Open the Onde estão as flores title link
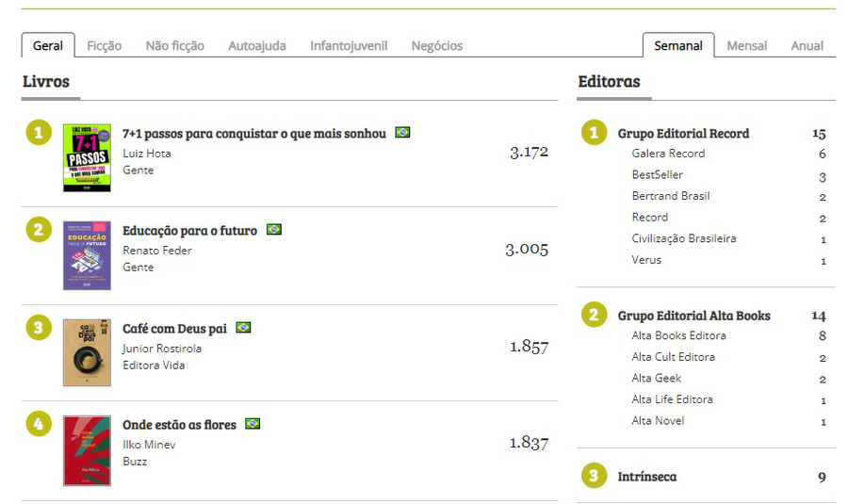848x504 pixels. pos(179,425)
